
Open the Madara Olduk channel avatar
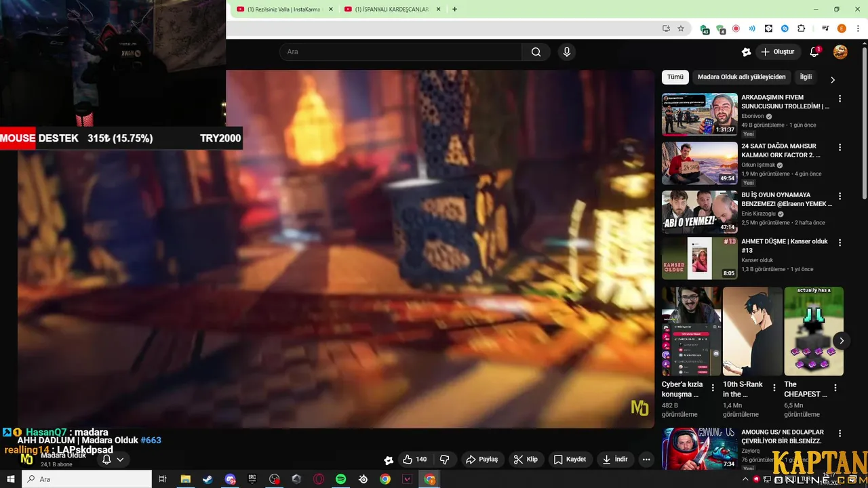(x=26, y=459)
